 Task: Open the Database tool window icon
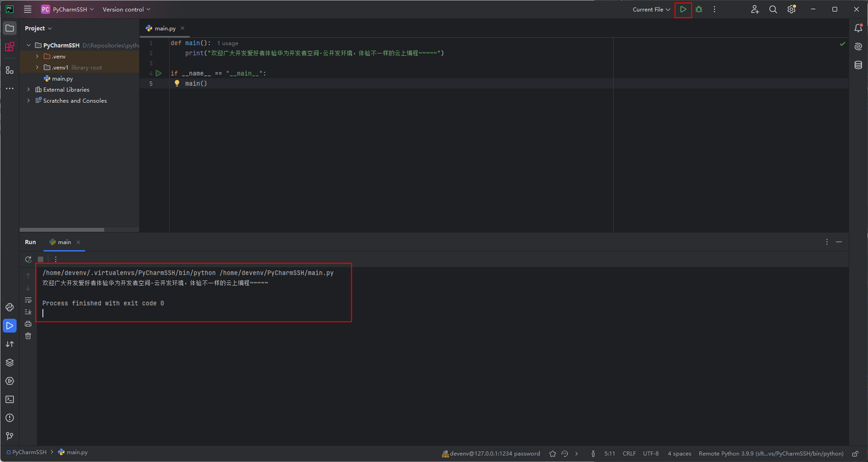coord(858,65)
